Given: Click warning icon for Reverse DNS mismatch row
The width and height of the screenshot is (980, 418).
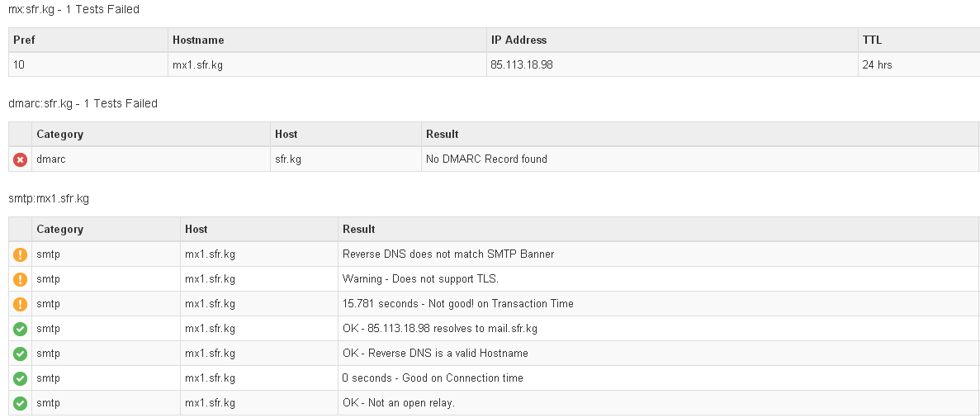Looking at the screenshot, I should pos(20,254).
